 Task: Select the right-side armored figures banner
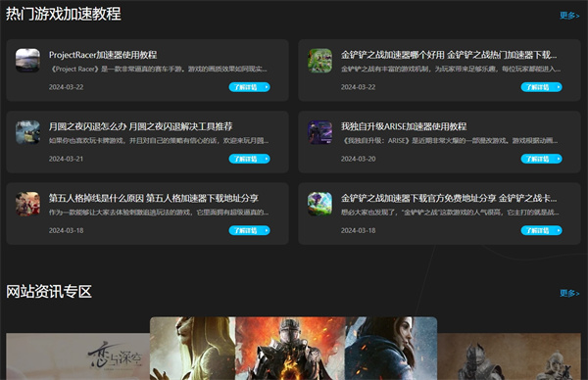[509, 356]
